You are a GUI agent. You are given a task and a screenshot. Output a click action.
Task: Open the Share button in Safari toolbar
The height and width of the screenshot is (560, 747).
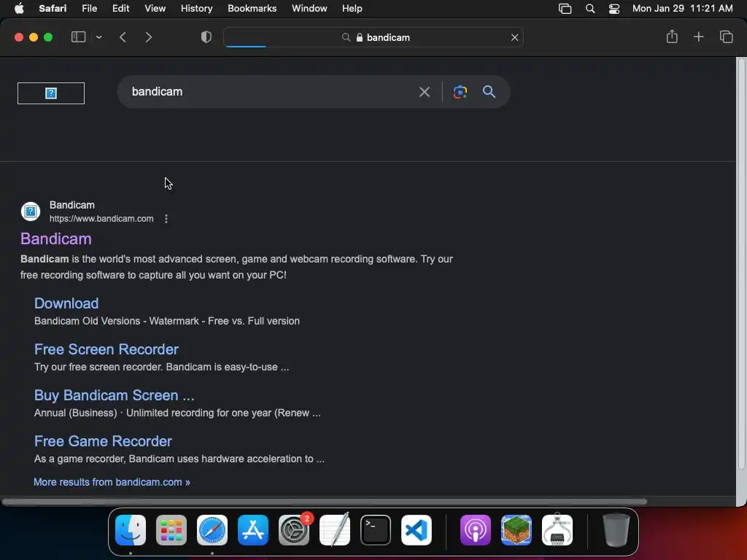click(x=672, y=36)
